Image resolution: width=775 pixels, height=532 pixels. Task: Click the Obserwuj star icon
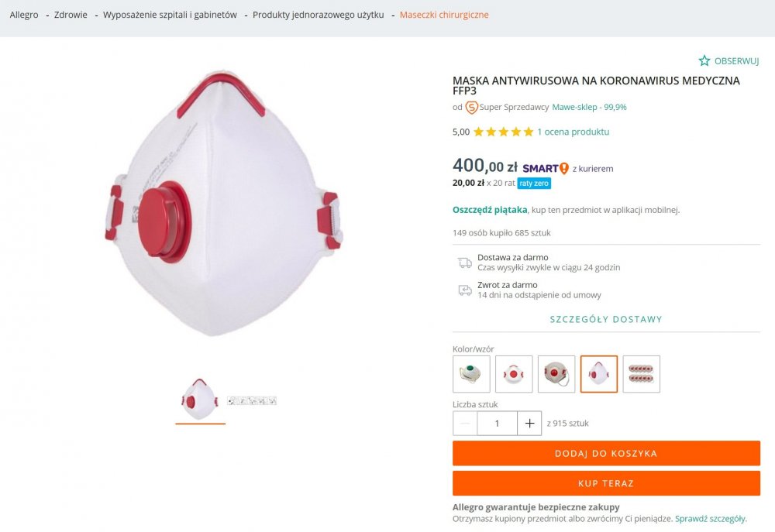coord(704,60)
